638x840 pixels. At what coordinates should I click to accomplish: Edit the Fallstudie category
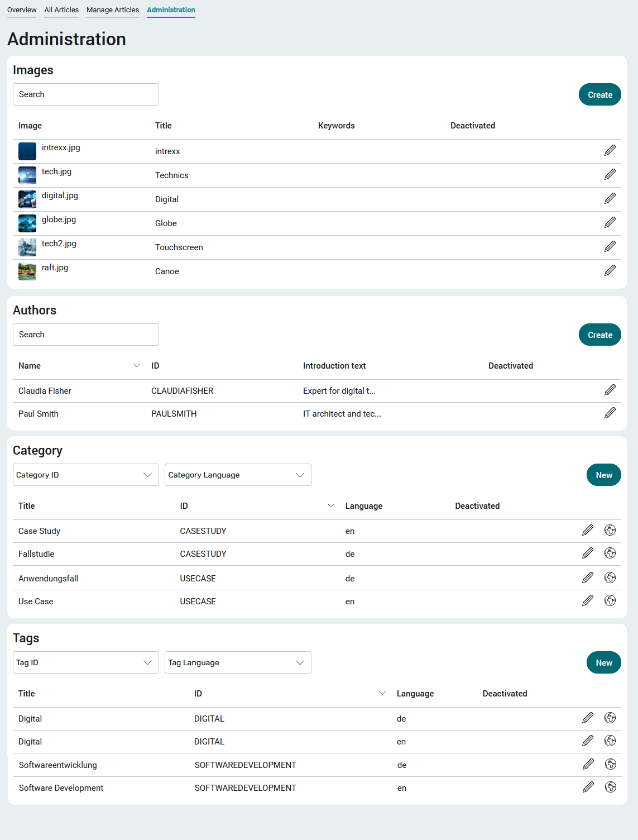[x=588, y=553]
